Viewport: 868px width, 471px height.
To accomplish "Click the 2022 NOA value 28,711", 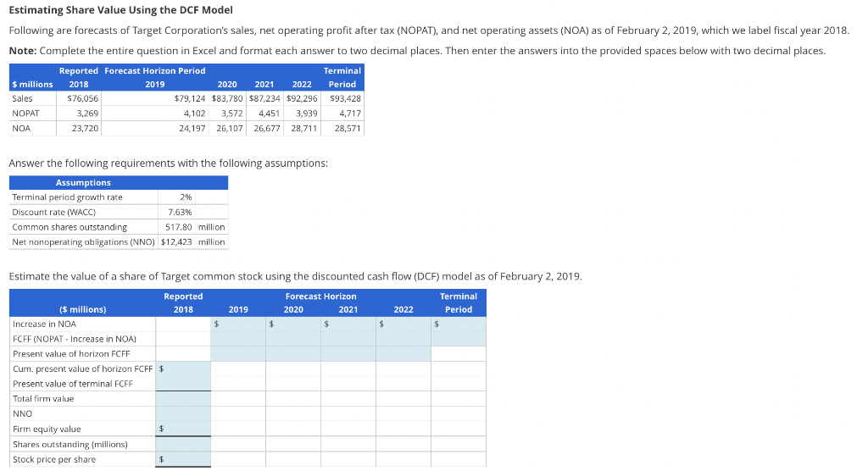I will [304, 129].
